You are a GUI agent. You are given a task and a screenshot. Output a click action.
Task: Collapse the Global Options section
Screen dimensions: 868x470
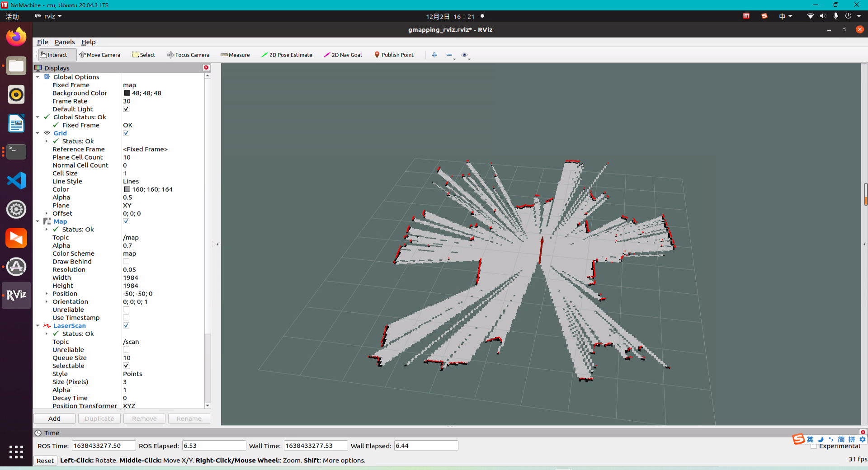click(38, 77)
